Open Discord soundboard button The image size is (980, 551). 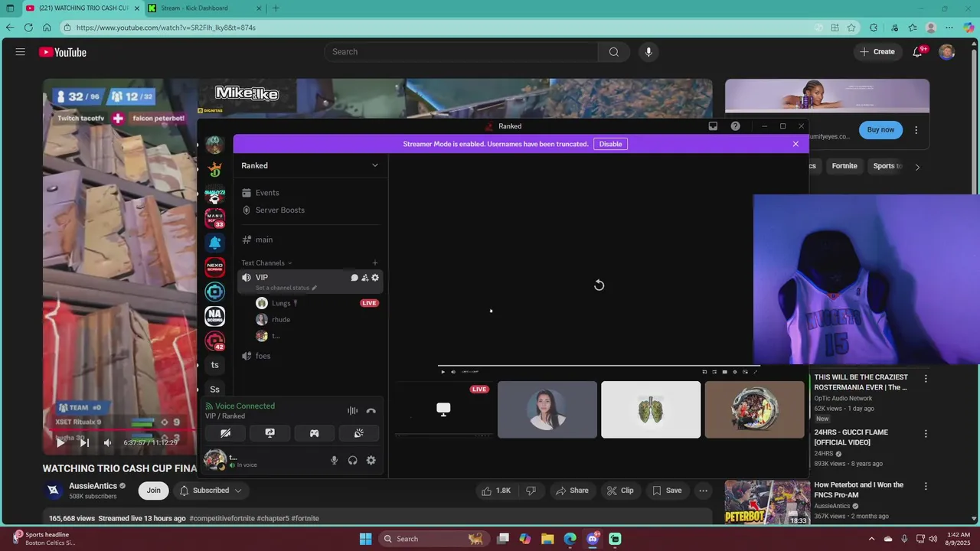click(x=358, y=433)
